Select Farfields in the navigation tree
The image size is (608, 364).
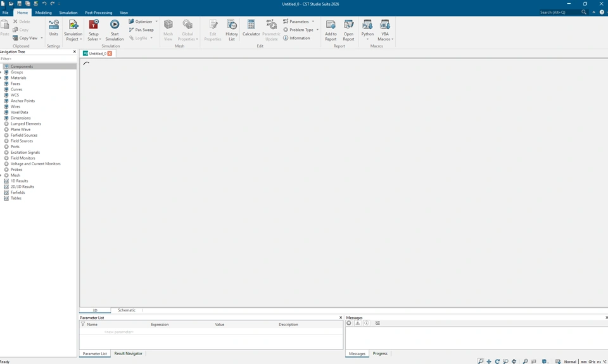(18, 192)
